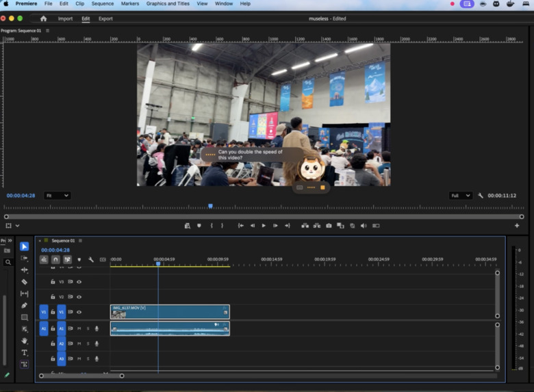Image resolution: width=534 pixels, height=392 pixels.
Task: Open the Sequence 01 timeline panel menu
Action: pyautogui.click(x=80, y=241)
